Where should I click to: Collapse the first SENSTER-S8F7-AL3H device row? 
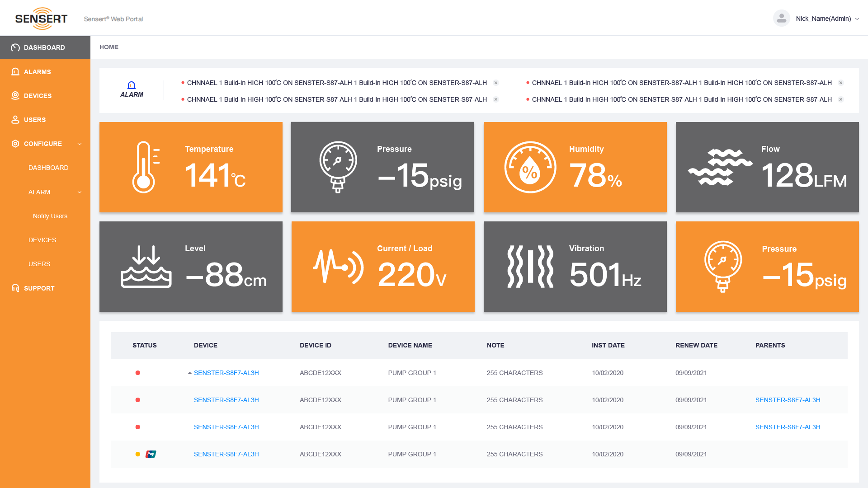[190, 373]
